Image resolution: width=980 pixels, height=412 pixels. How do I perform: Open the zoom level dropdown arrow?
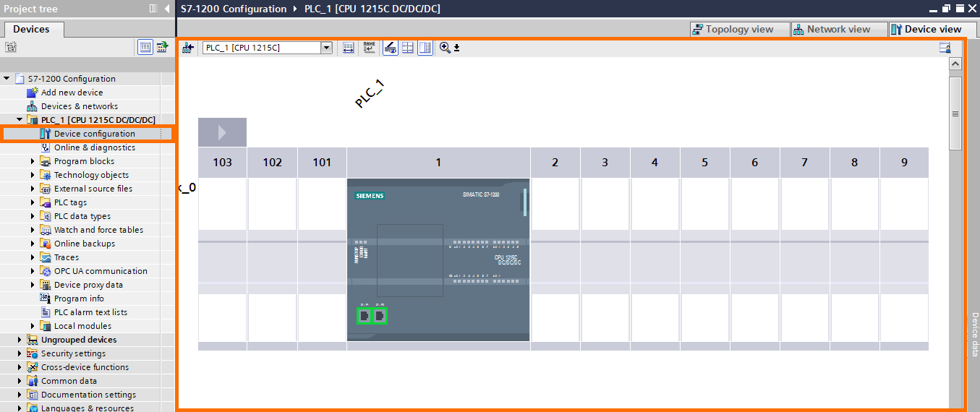click(456, 48)
